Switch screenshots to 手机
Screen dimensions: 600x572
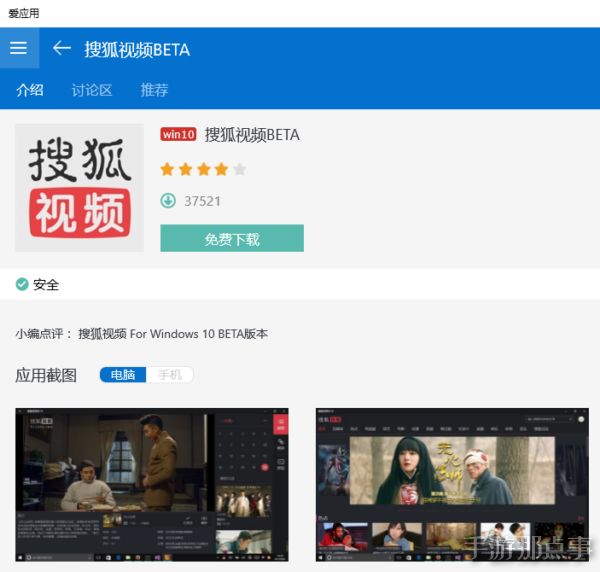tap(170, 375)
